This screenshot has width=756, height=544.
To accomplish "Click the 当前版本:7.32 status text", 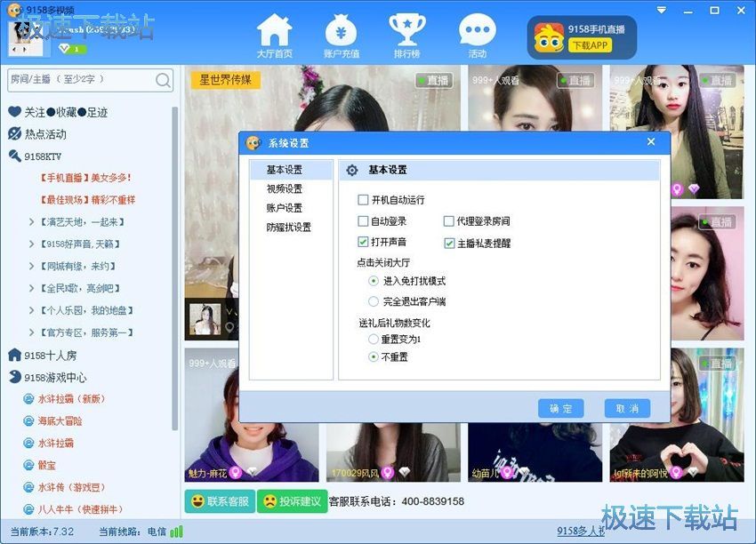I will (x=43, y=532).
